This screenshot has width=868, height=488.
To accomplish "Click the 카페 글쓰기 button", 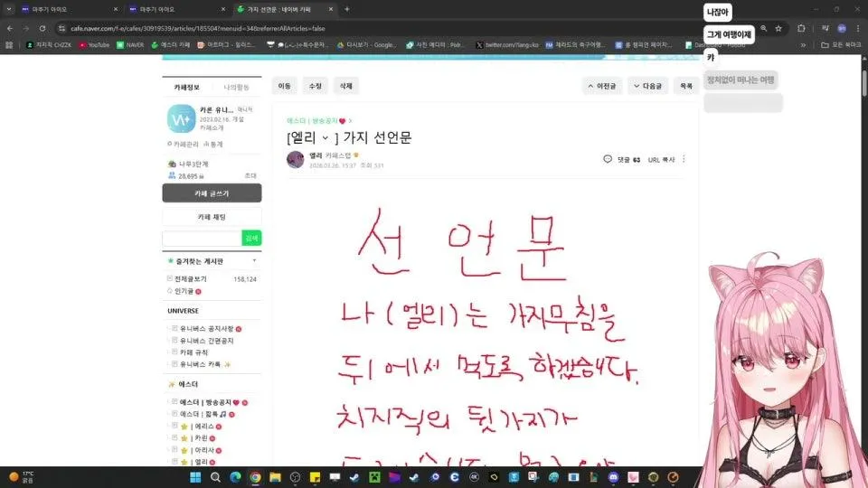I will point(212,193).
